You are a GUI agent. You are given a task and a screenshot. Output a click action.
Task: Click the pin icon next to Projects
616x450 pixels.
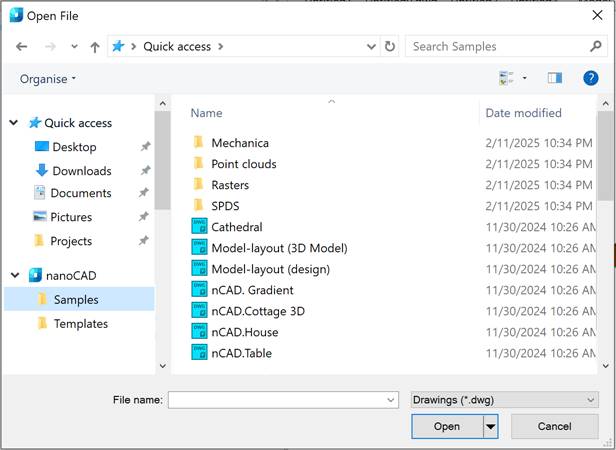144,240
